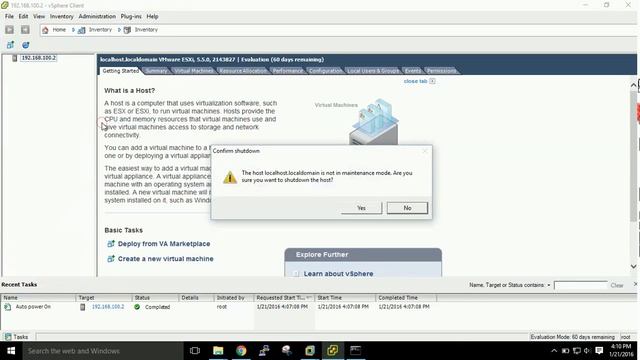This screenshot has width=640, height=360.
Task: Click the Create a new virtual machine icon
Action: [x=111, y=259]
